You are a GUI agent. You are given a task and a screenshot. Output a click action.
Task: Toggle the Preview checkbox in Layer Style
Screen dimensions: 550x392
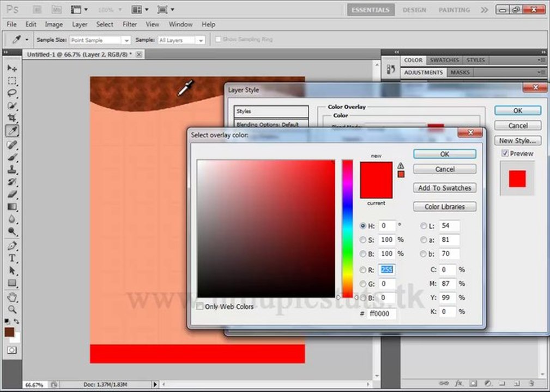click(505, 153)
